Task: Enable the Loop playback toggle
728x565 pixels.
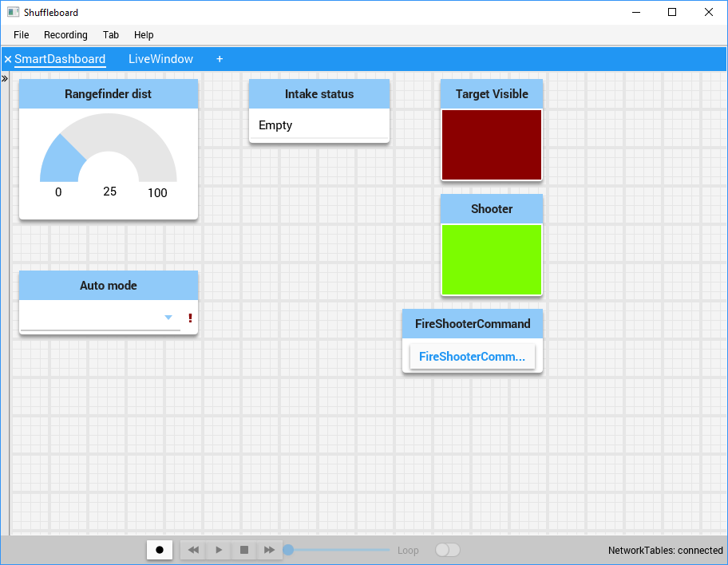Action: (447, 550)
